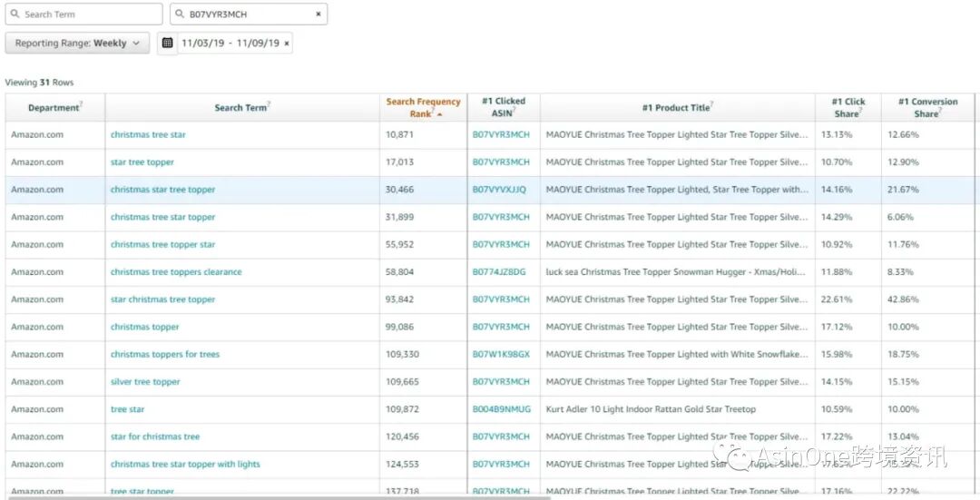The width and height of the screenshot is (980, 500).
Task: Open search term 'christmas tree toppers clearance'
Action: coord(176,272)
